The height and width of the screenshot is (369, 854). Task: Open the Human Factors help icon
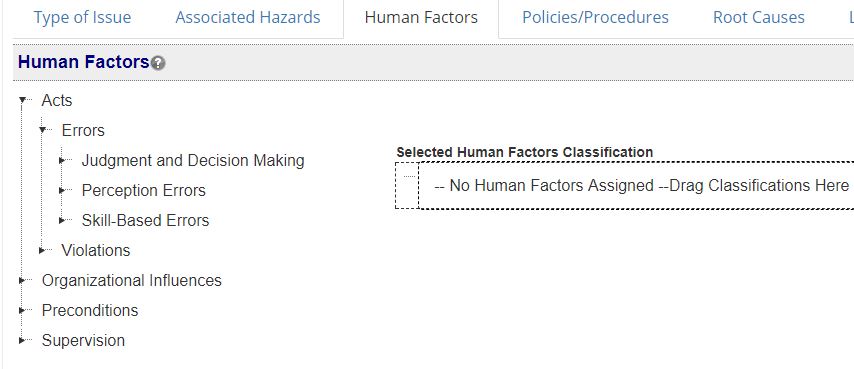pos(158,63)
